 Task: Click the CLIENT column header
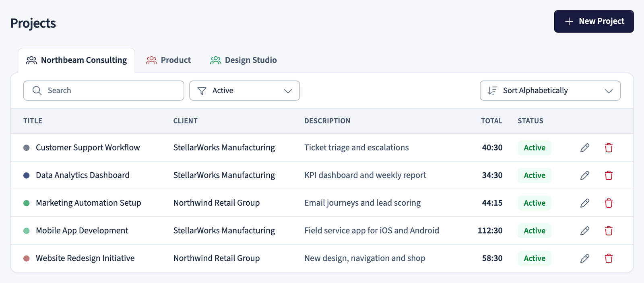pos(186,121)
